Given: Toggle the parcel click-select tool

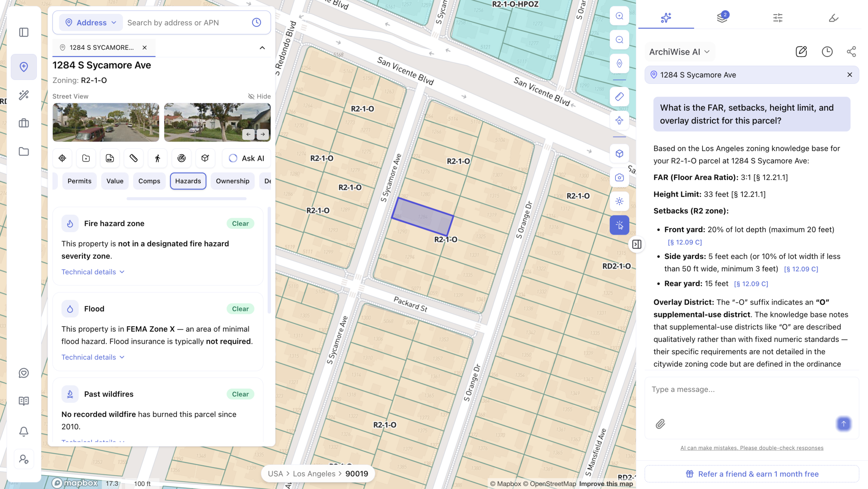Looking at the screenshot, I should click(619, 225).
